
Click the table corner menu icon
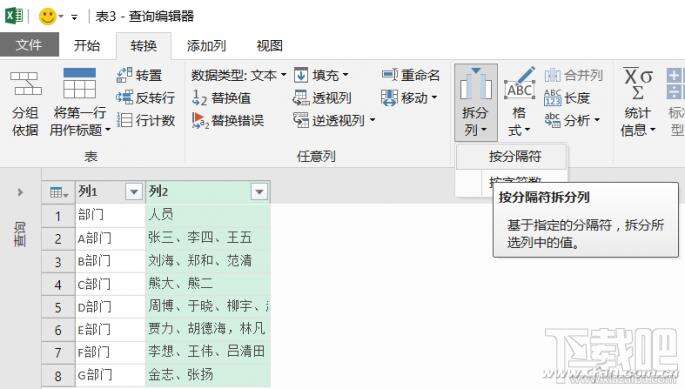[x=59, y=192]
